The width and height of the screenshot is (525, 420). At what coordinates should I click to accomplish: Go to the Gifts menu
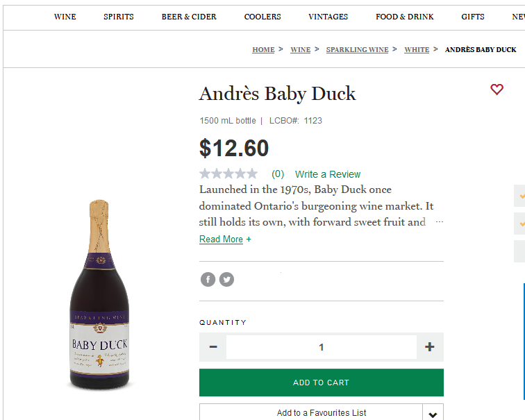pos(473,17)
